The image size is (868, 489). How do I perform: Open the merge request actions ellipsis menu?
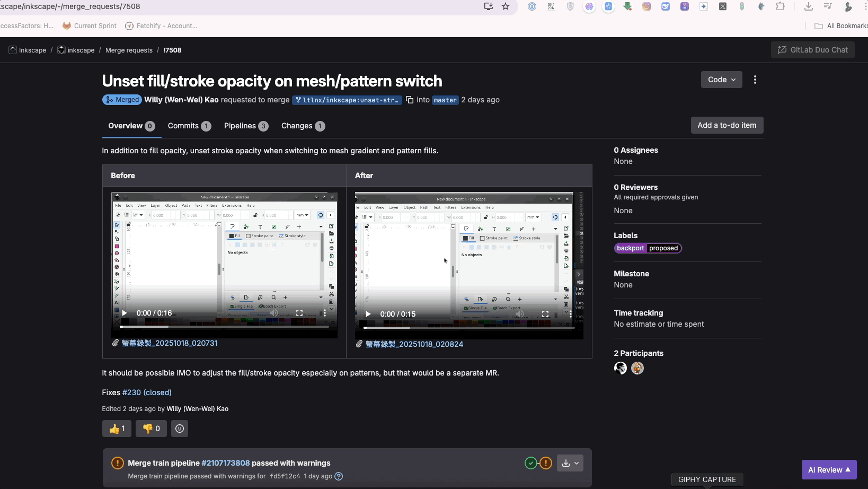click(x=755, y=80)
